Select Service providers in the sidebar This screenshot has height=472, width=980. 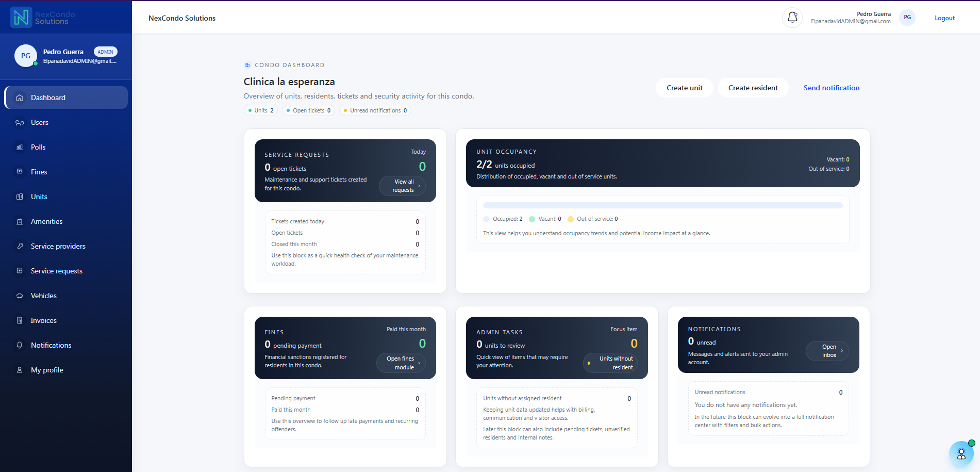pos(57,246)
